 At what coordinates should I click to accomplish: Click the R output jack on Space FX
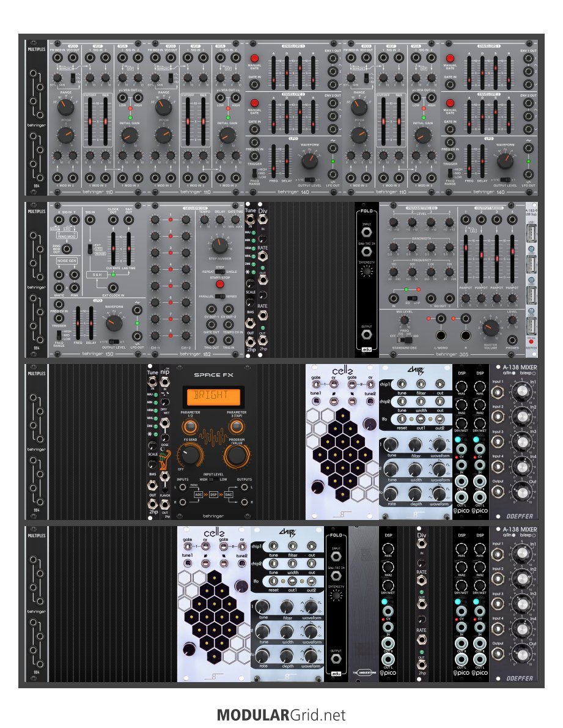click(x=244, y=502)
